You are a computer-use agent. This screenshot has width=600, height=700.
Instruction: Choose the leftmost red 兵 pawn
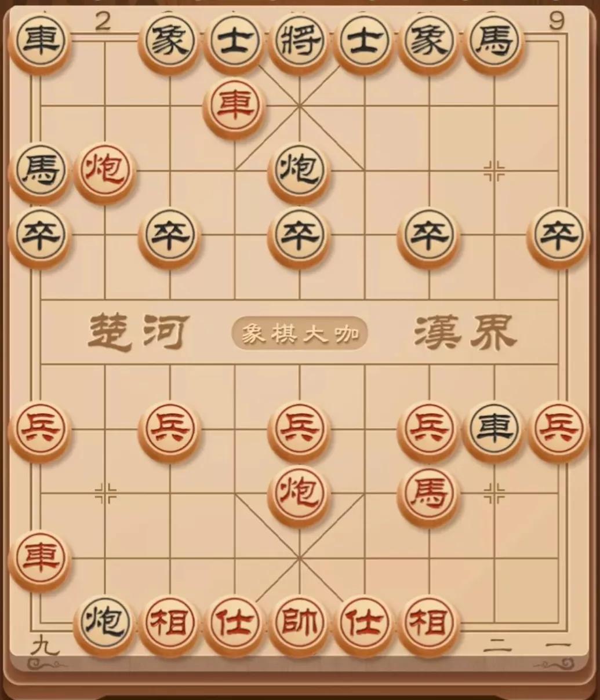pyautogui.click(x=40, y=429)
